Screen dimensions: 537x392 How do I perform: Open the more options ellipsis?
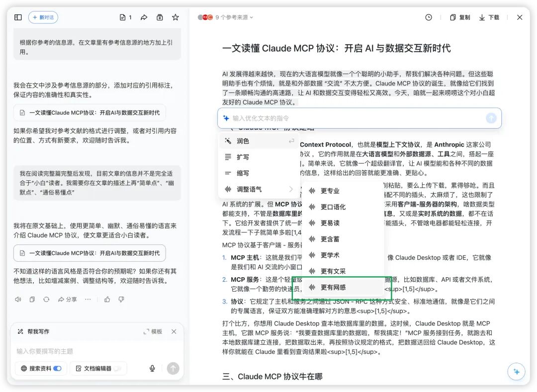click(88, 299)
